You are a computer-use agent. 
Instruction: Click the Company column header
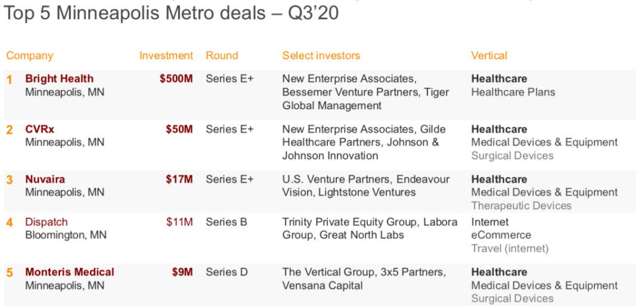tap(30, 55)
